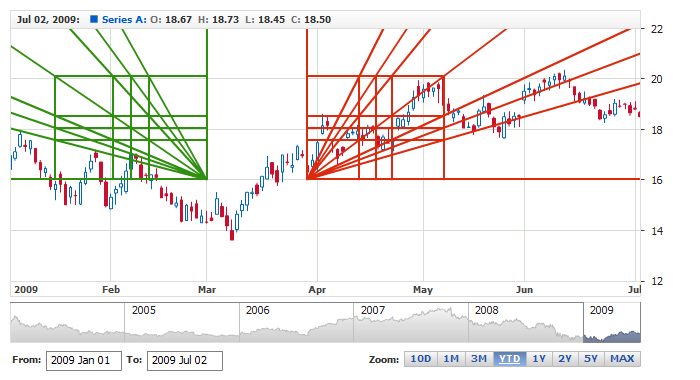Image resolution: width=700 pixels, height=380 pixels.
Task: Jump to 2007 in the overview scroller
Action: tap(411, 322)
